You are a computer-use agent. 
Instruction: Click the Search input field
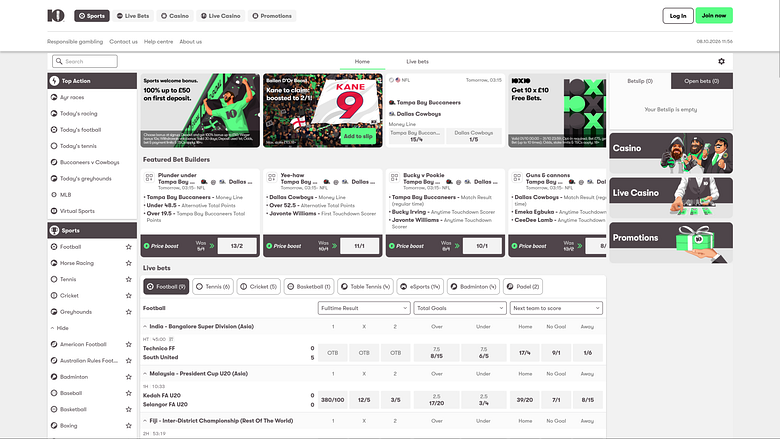85,61
